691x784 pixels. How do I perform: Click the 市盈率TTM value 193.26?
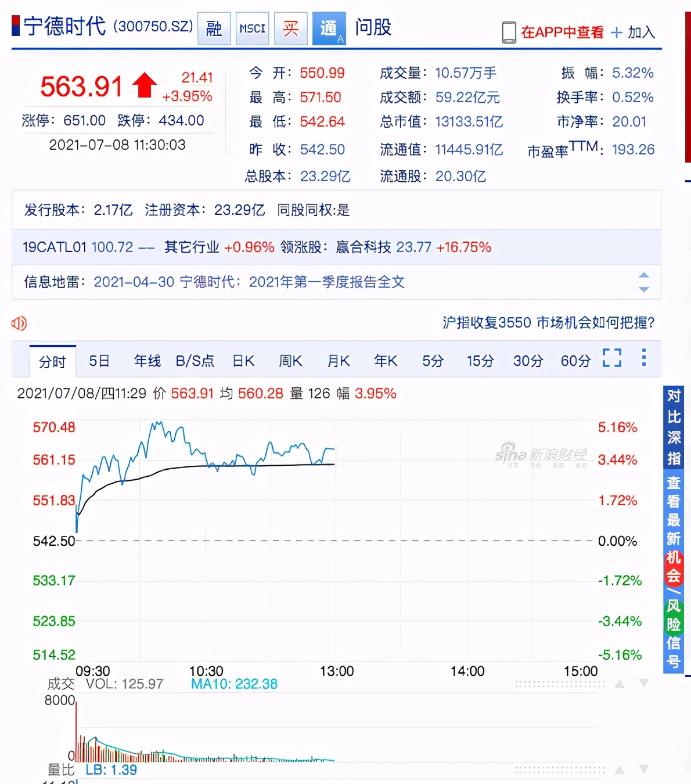coord(634,150)
